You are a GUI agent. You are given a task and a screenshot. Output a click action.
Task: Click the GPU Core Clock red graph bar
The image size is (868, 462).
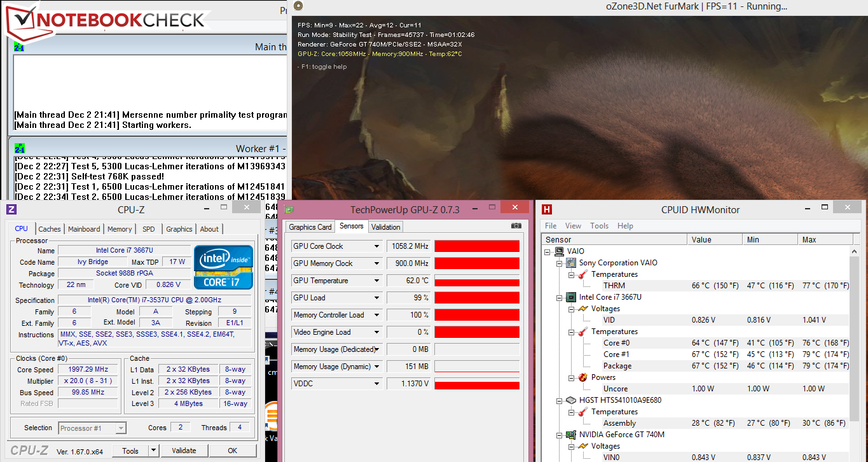pyautogui.click(x=477, y=246)
